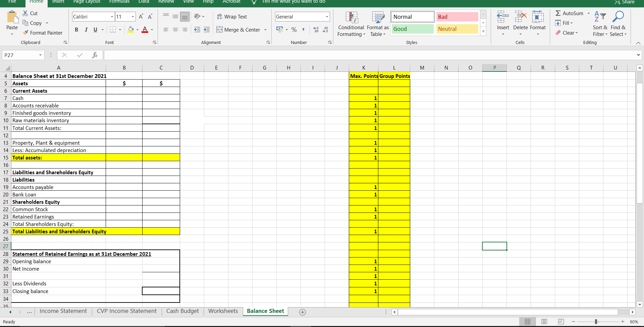Expand the Merge & Center dropdown arrow

coord(265,30)
